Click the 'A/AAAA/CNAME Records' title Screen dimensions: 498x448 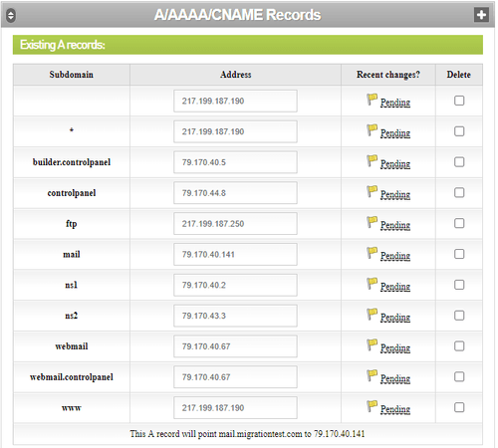point(237,15)
